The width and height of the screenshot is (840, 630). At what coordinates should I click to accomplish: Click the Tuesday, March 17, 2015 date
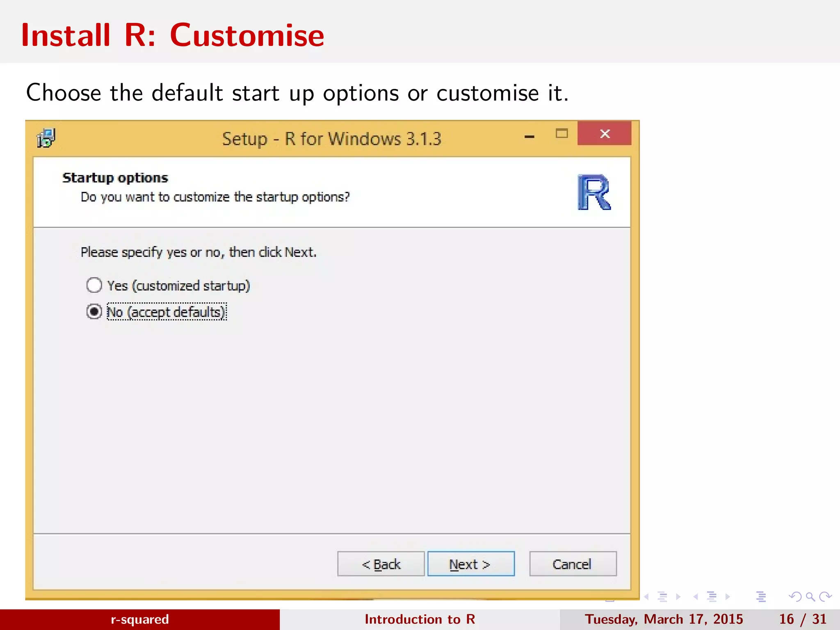pyautogui.click(x=664, y=619)
